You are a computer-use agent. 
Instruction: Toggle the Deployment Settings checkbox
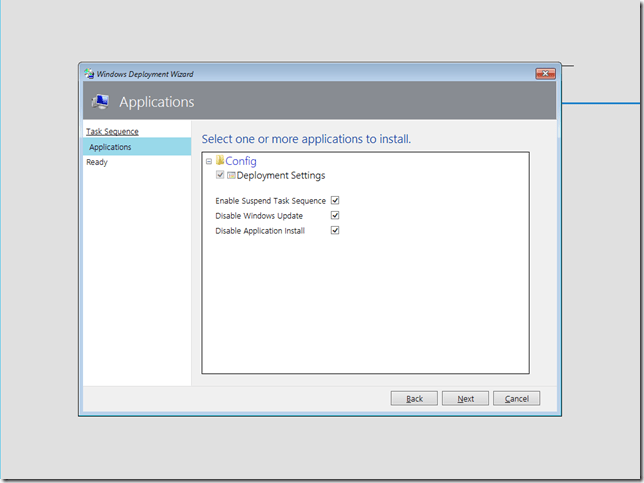pos(220,175)
